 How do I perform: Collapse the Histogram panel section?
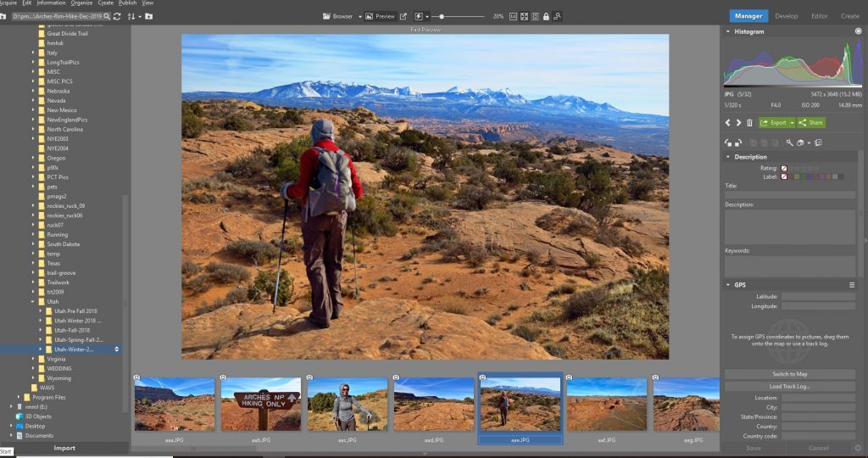pos(727,31)
